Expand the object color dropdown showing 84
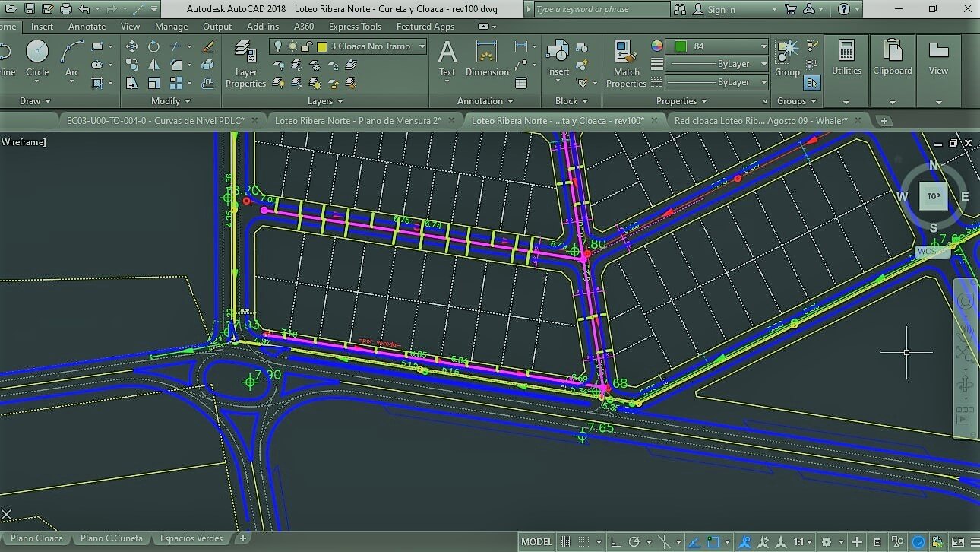The height and width of the screenshot is (552, 980). (x=763, y=46)
